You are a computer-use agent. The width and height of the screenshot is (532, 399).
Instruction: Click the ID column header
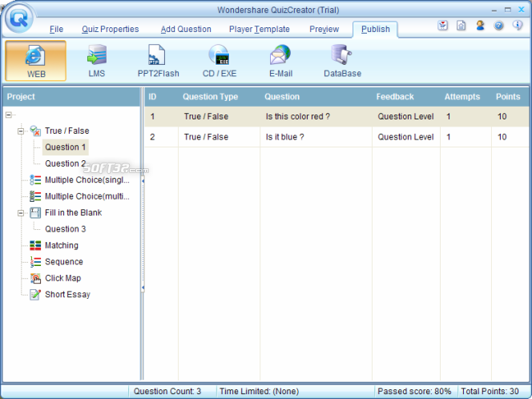coord(152,97)
